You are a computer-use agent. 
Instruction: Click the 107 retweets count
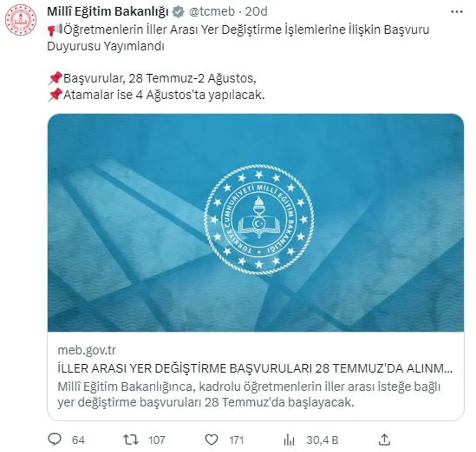[157, 440]
